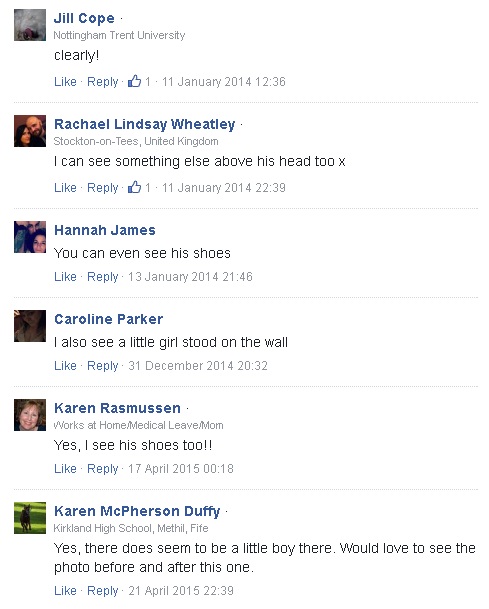The image size is (489, 609).
Task: Open Jill Cope's profile picture
Action: 30,25
